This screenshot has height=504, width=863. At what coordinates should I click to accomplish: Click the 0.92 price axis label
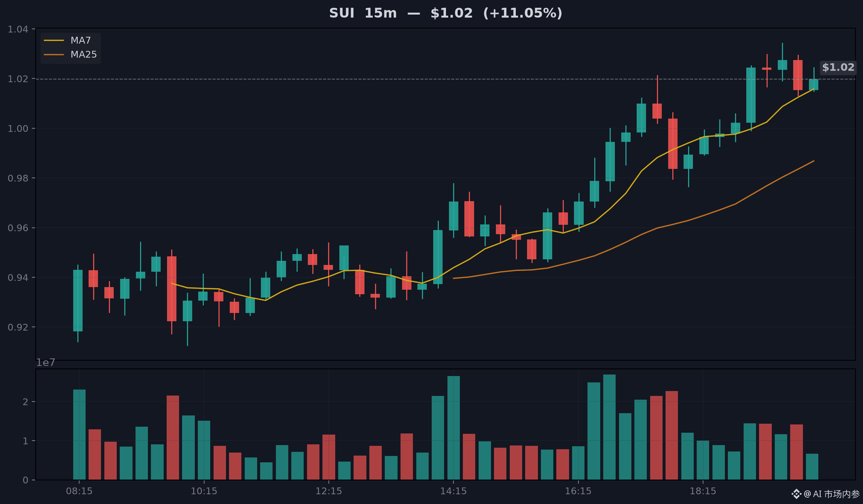(x=18, y=327)
